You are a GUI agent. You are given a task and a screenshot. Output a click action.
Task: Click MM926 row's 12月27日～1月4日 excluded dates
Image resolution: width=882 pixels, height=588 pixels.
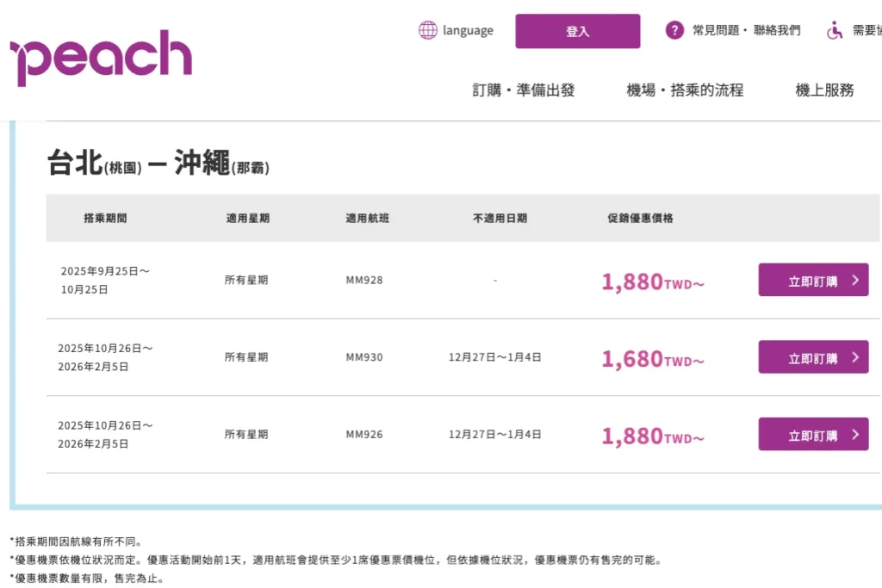pyautogui.click(x=495, y=434)
